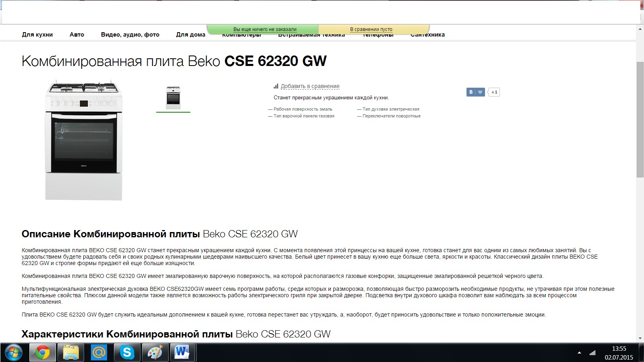644x362 pixels.
Task: Open Google Chrome from the taskbar
Action: [x=42, y=353]
